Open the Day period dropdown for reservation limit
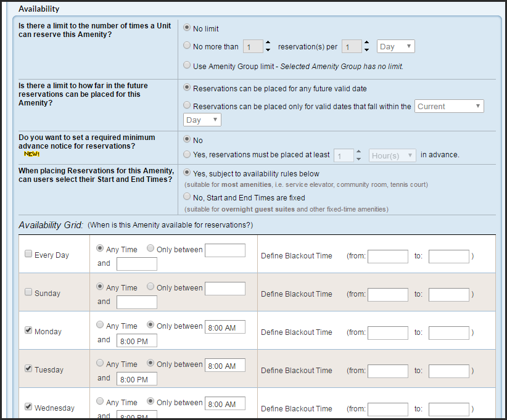Viewport: 507px width, 420px height. [x=396, y=46]
